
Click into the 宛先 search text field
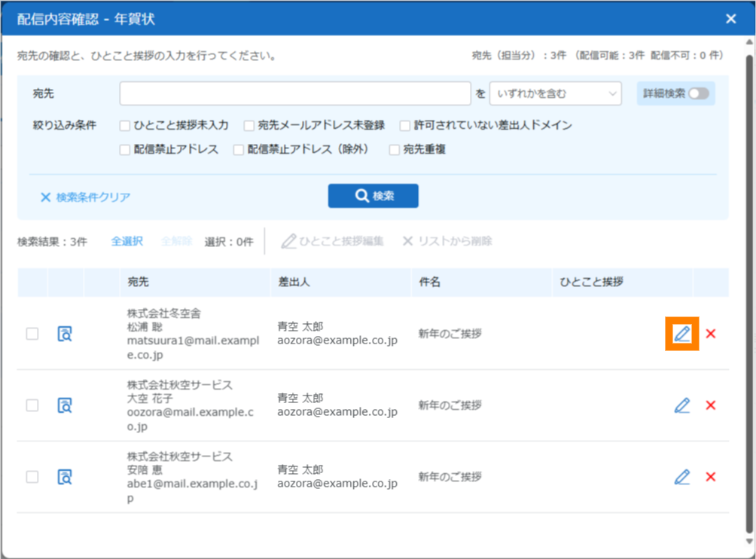point(294,94)
